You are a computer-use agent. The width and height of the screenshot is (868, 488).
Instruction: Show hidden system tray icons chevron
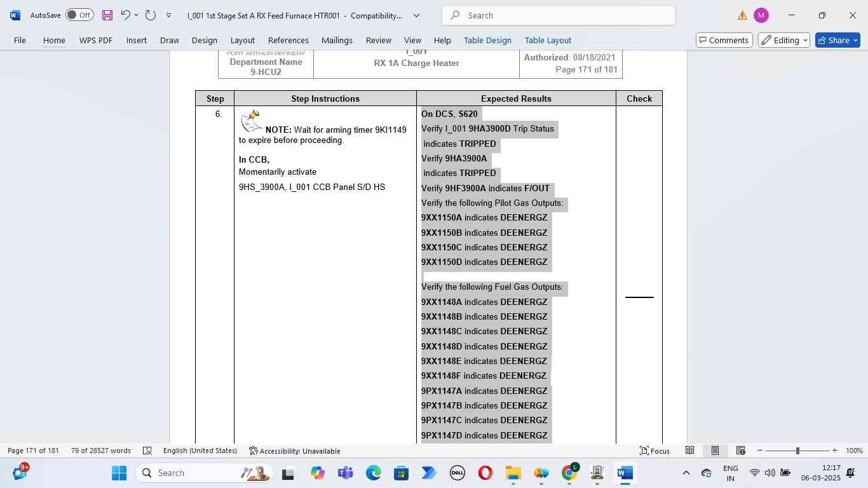point(686,473)
